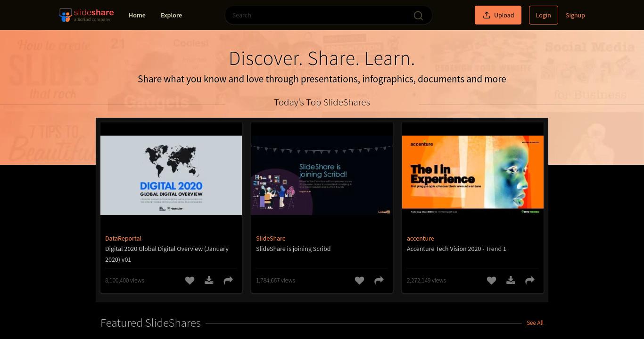Screen dimensions: 644x339
Task: Click the search magnifier icon
Action: click(x=418, y=16)
